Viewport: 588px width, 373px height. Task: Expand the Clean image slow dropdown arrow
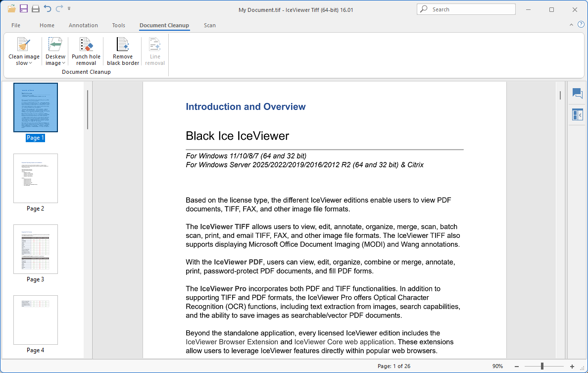(x=30, y=63)
